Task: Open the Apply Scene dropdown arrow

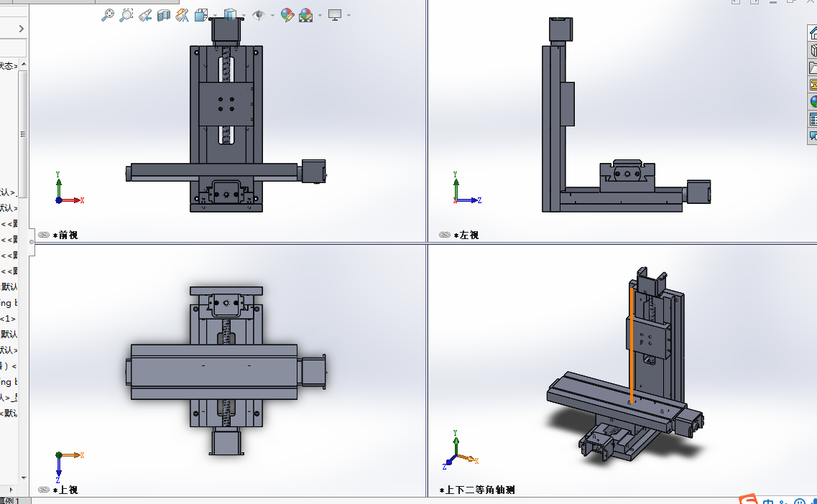Action: coord(320,16)
